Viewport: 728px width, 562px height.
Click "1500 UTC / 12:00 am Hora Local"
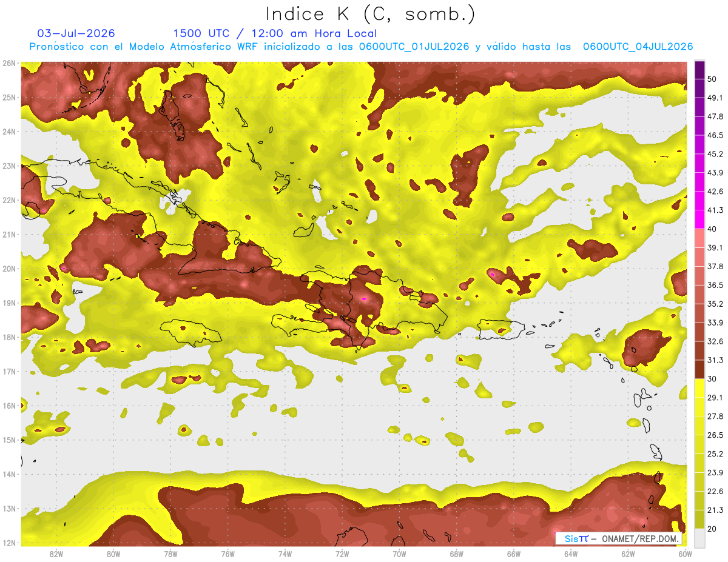[275, 33]
